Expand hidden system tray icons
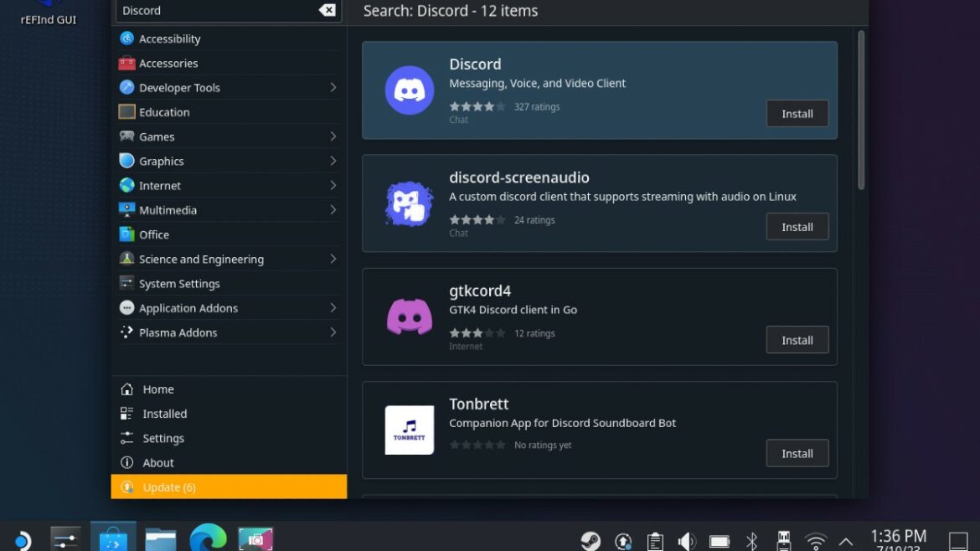This screenshot has width=980, height=551. 846,542
